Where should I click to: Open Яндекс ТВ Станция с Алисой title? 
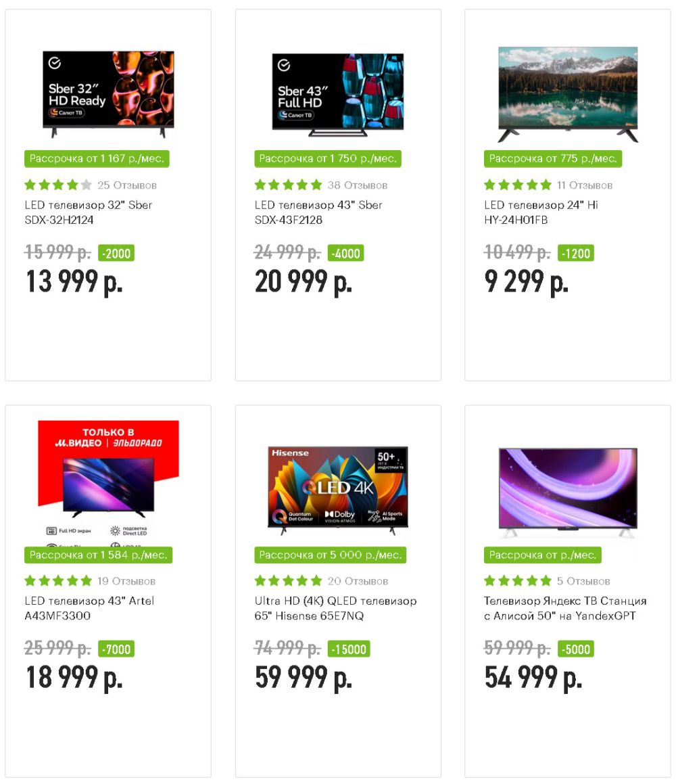[565, 609]
